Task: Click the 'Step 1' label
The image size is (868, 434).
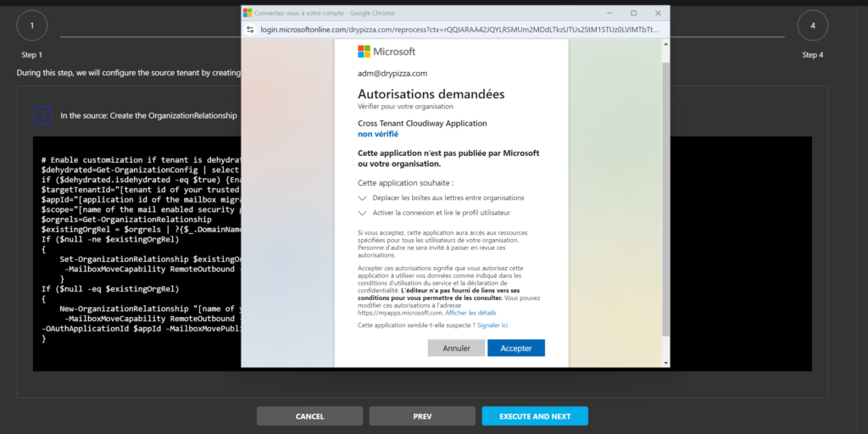Action: pos(32,55)
